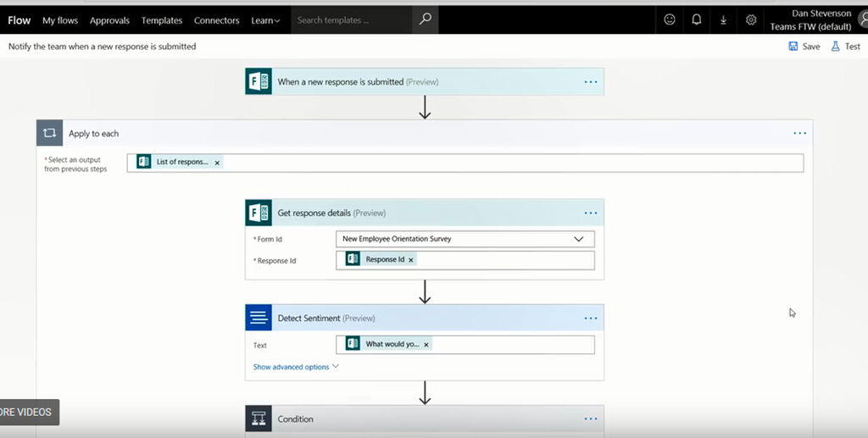
Task: Open the notifications bell
Action: 697,19
